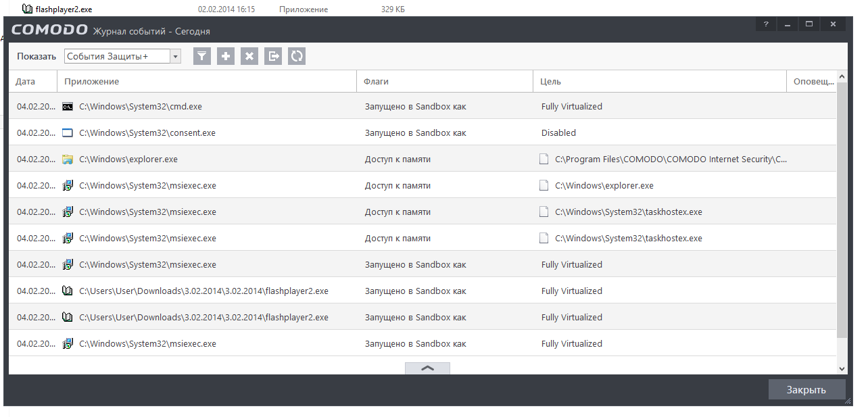The image size is (868, 417).
Task: Click the scrollbar down arrow
Action: 842,368
